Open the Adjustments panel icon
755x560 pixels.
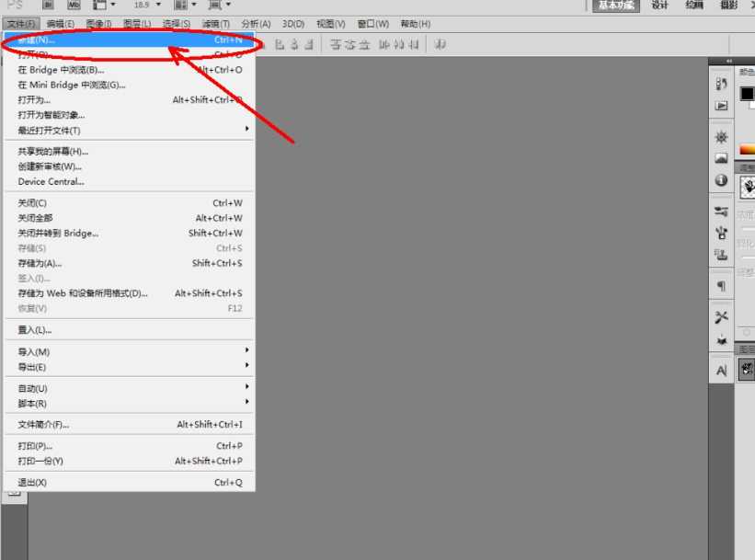pos(723,135)
